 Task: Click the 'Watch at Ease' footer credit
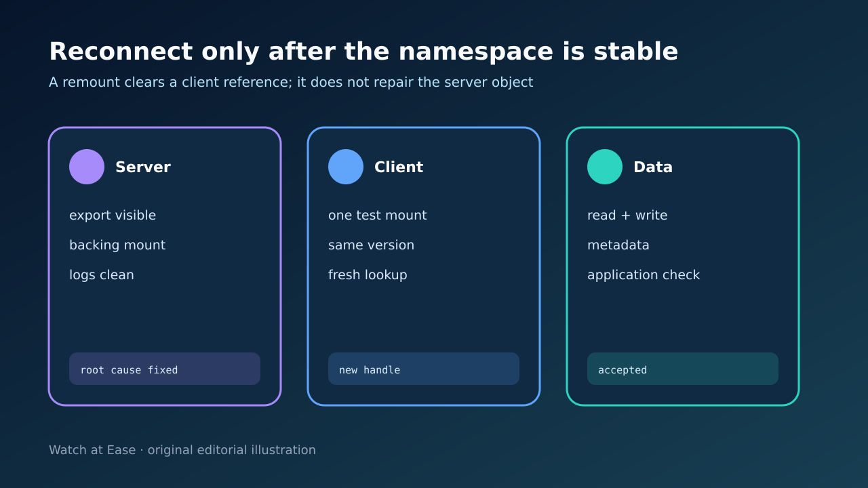pos(182,450)
